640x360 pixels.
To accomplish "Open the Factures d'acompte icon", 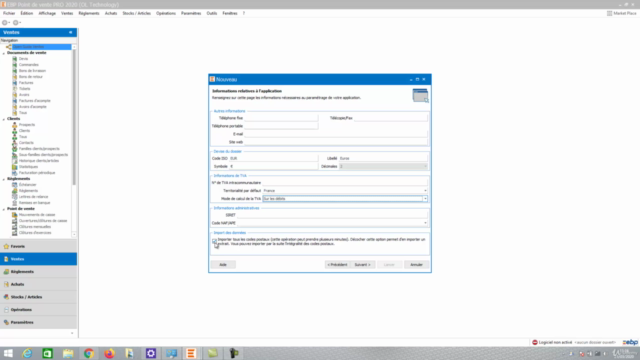I will 15,100.
